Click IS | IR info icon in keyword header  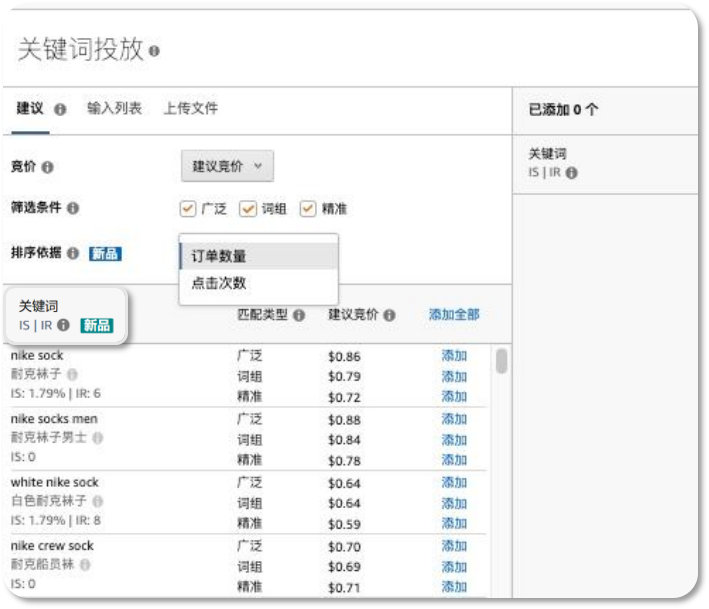coord(64,325)
